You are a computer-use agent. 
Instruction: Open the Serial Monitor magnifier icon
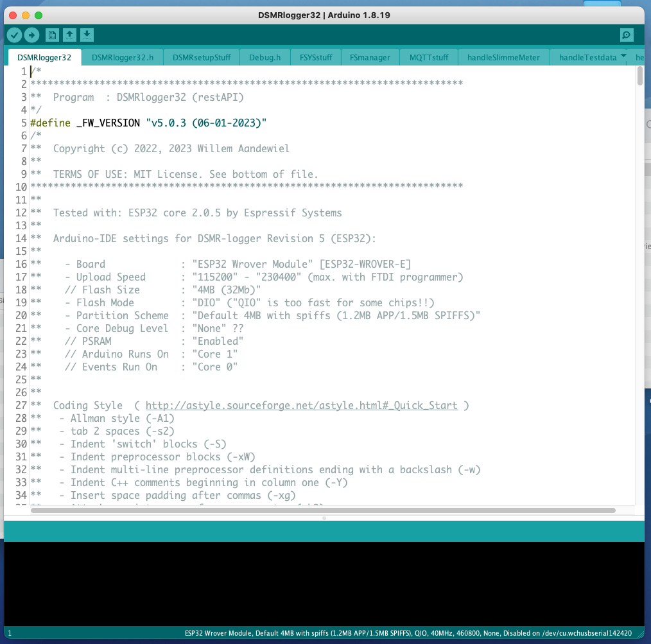tap(626, 35)
